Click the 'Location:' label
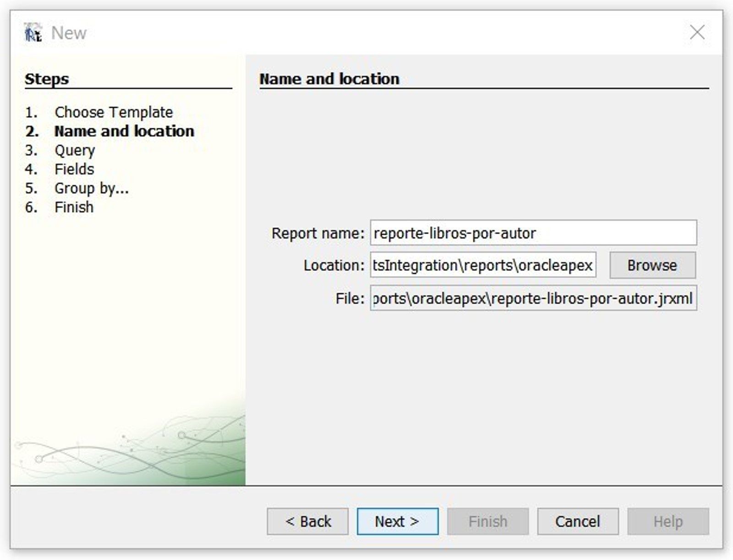733x560 pixels. click(334, 265)
